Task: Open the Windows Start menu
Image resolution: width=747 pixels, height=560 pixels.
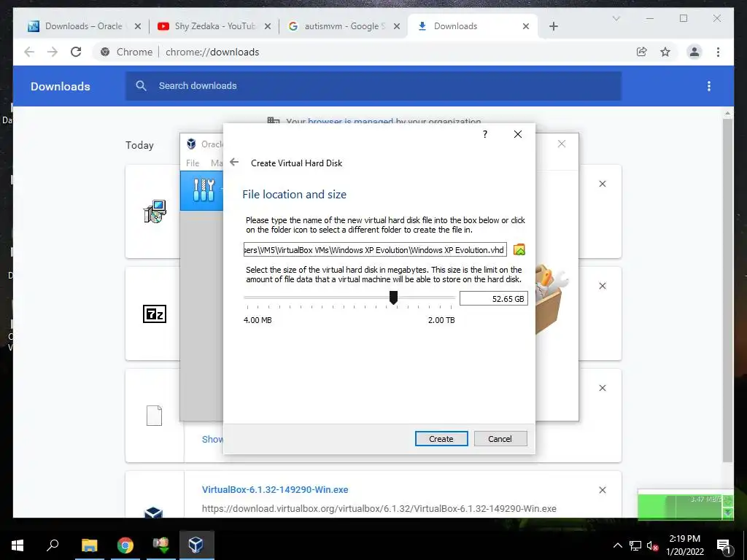Action: point(18,545)
